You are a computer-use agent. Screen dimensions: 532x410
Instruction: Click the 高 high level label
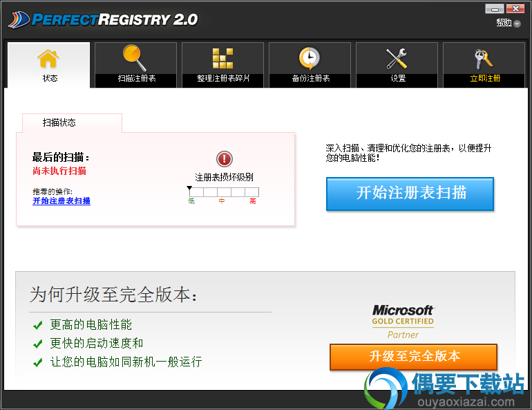click(253, 201)
